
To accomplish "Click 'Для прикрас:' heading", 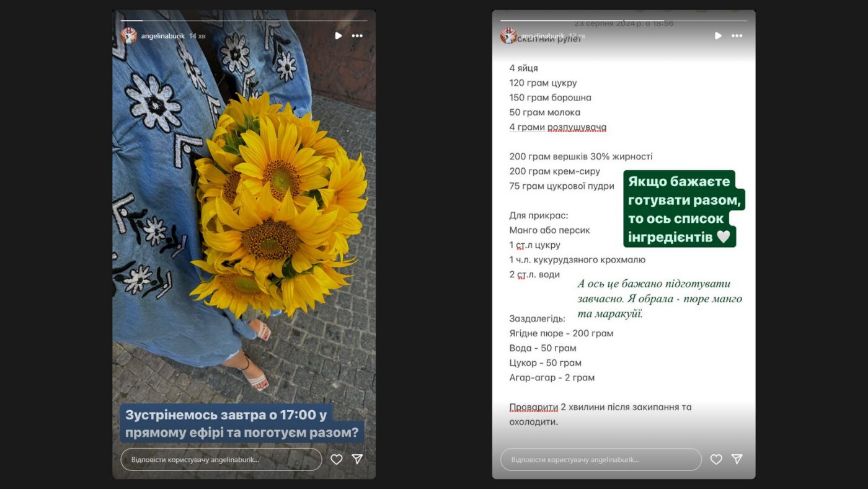I will [x=539, y=216].
